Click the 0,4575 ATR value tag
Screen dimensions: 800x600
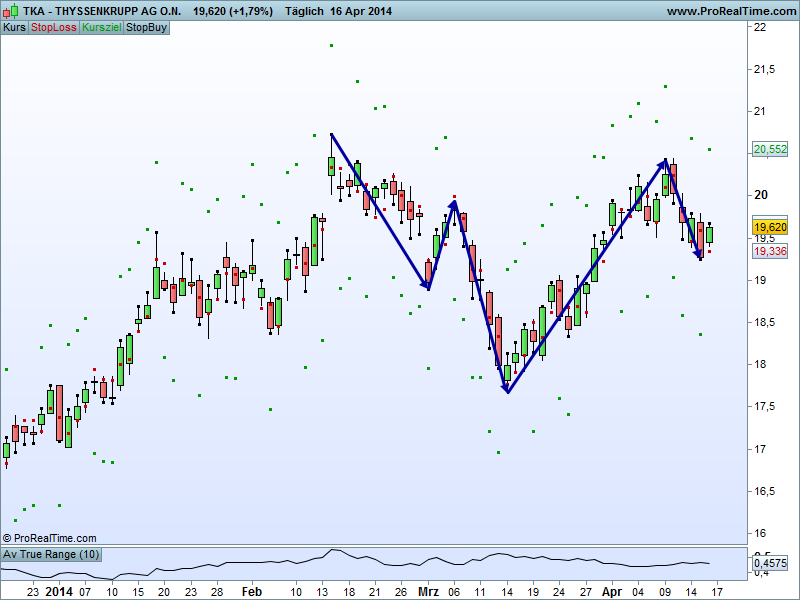click(770, 564)
